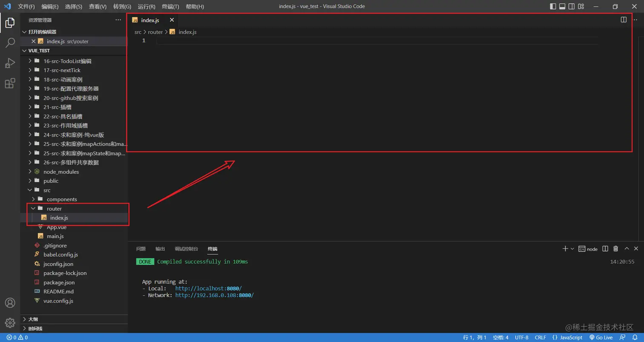Kill terminal with trash icon
The width and height of the screenshot is (644, 342).
(615, 249)
